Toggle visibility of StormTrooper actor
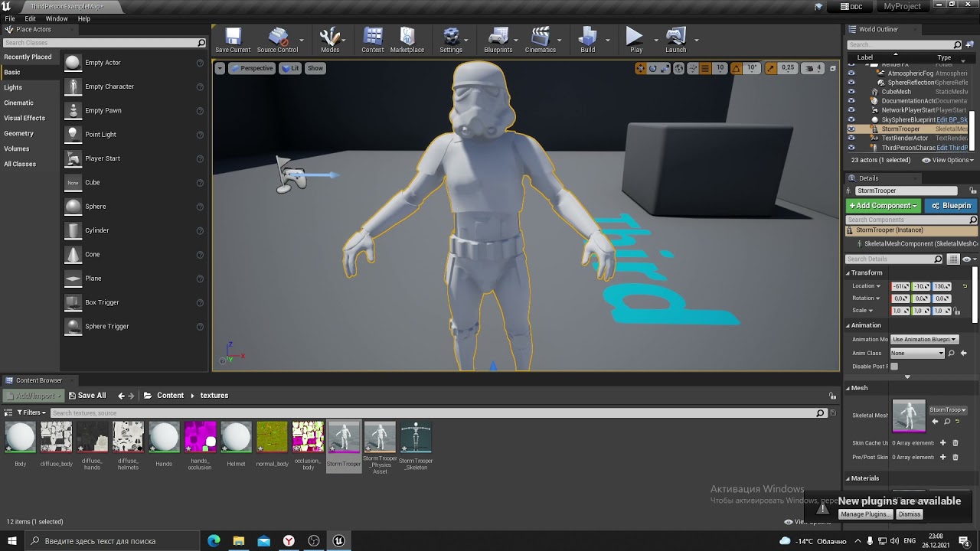980x551 pixels. (x=851, y=129)
